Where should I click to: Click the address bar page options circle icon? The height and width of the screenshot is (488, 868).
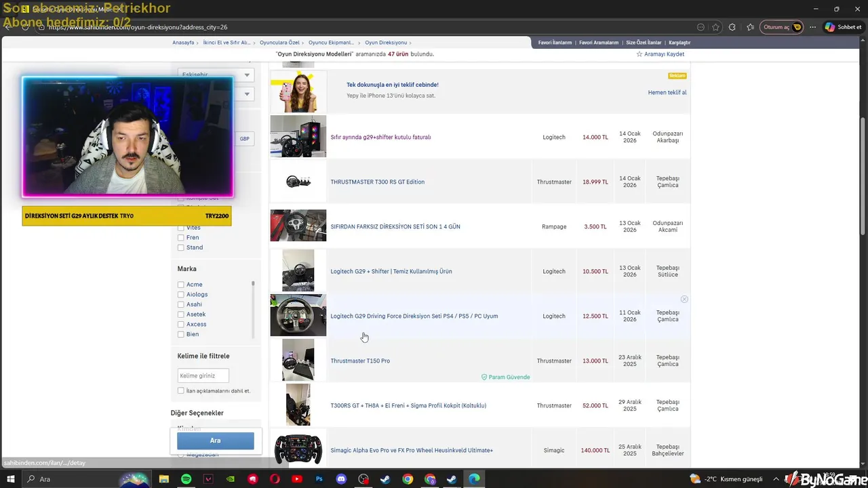(x=701, y=27)
